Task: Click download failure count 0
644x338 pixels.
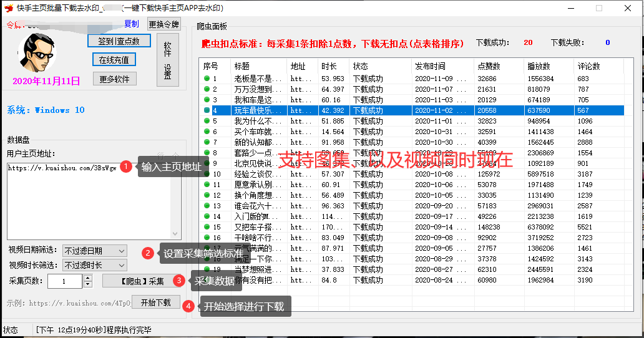Action: [607, 42]
